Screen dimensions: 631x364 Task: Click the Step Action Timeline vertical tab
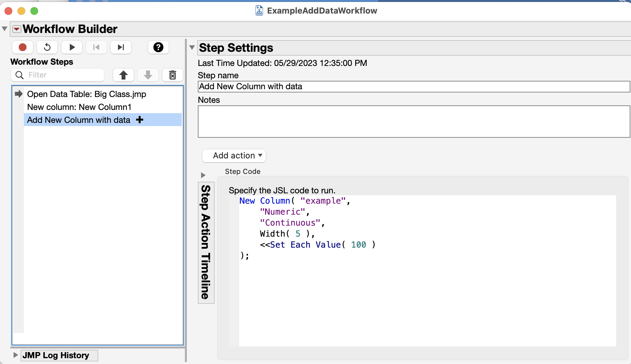click(206, 242)
